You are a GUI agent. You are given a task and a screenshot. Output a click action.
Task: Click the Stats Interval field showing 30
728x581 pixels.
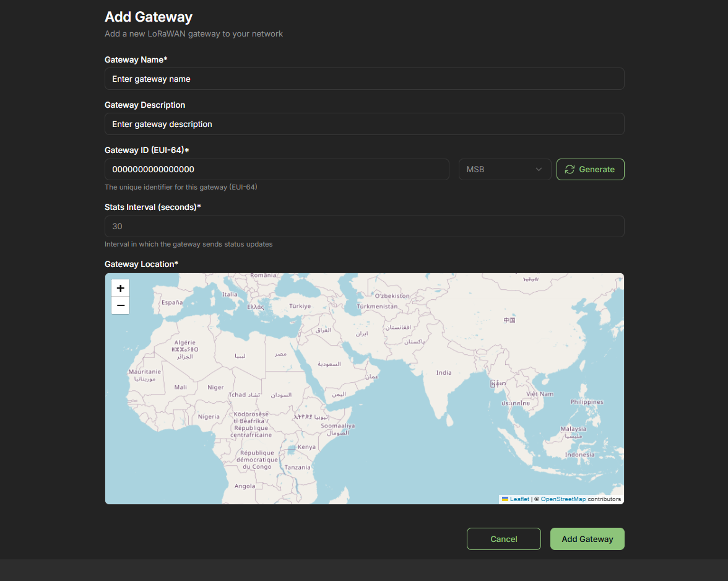(x=364, y=226)
